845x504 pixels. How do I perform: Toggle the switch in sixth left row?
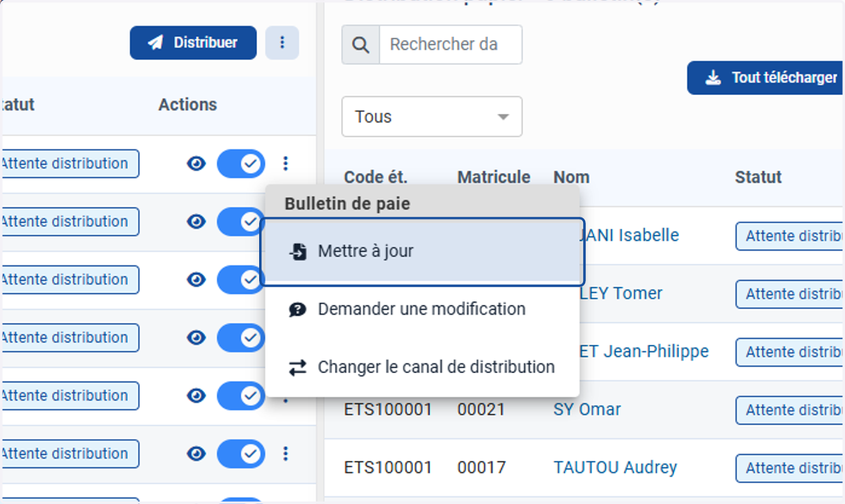pyautogui.click(x=241, y=453)
